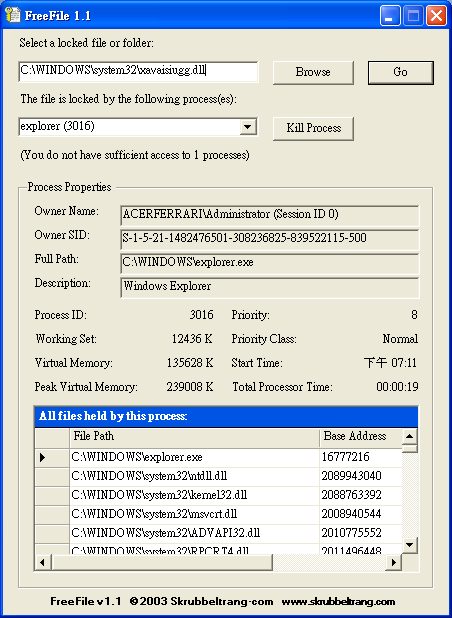
Task: Click the Full Path field showing explorer.exe
Action: pos(270,263)
